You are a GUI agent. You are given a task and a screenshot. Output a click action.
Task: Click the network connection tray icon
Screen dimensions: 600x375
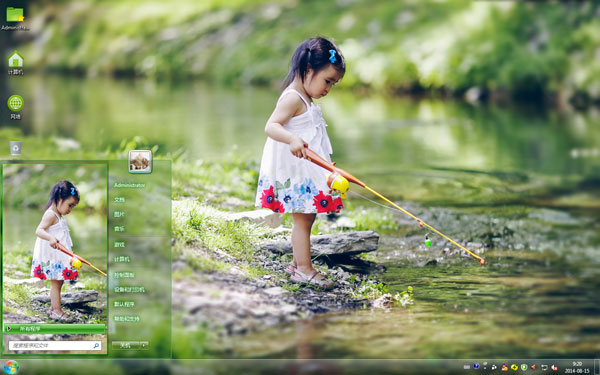544,367
